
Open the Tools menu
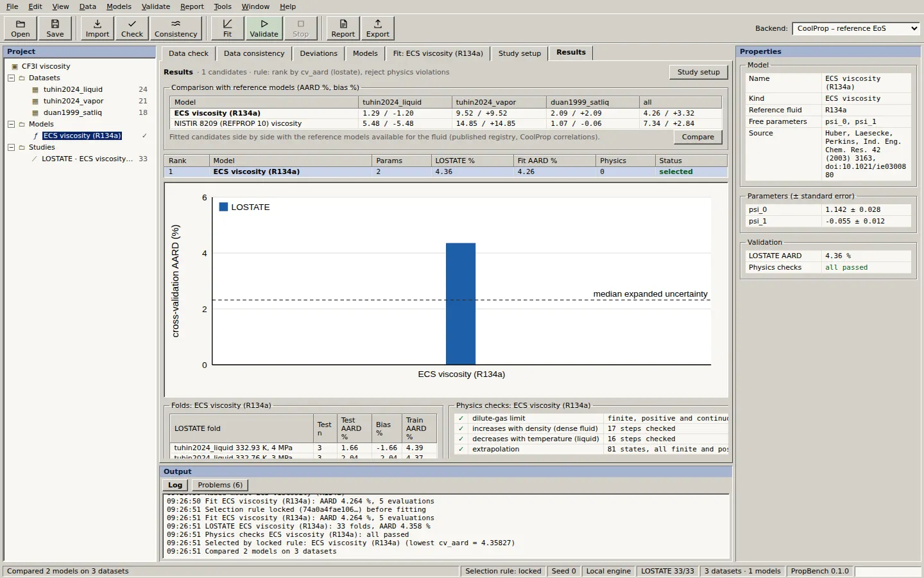(223, 6)
